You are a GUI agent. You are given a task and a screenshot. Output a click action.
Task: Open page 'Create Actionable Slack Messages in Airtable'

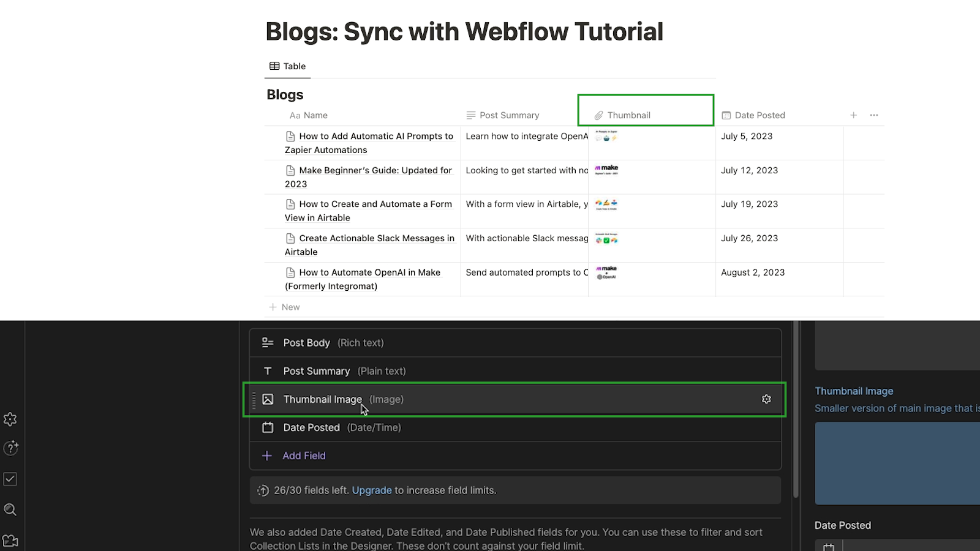pyautogui.click(x=369, y=245)
